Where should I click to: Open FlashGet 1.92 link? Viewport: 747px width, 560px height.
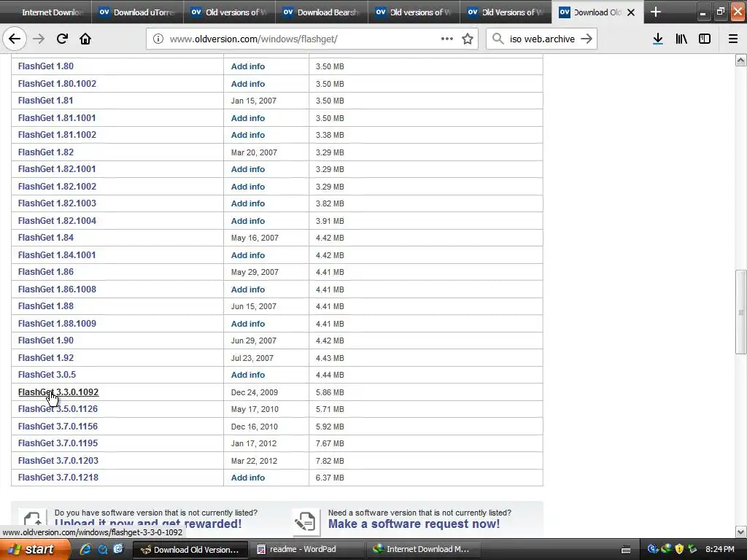46,357
